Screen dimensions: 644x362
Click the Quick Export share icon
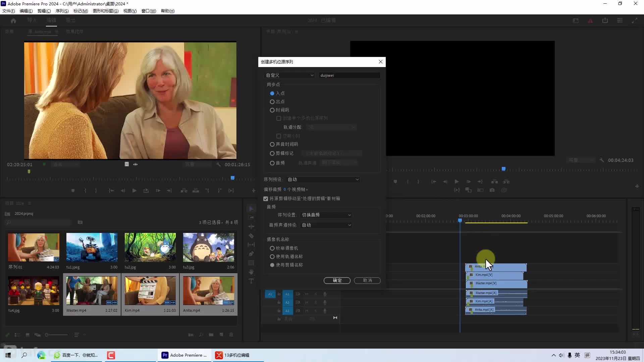click(605, 20)
